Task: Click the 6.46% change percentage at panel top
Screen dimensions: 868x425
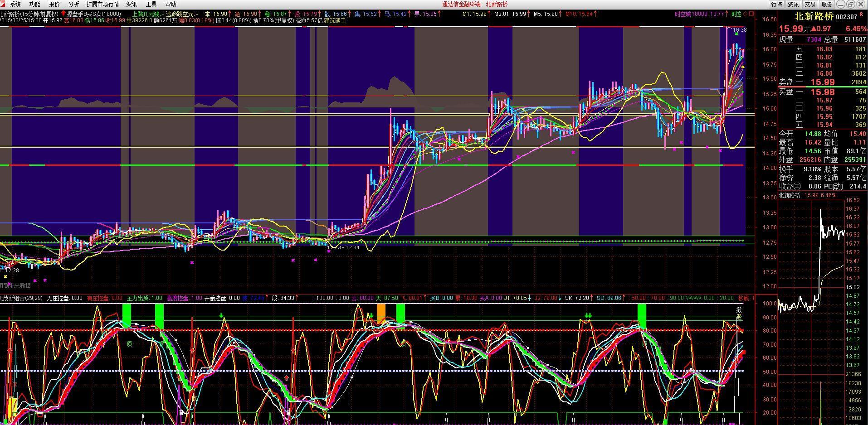Action: point(856,29)
